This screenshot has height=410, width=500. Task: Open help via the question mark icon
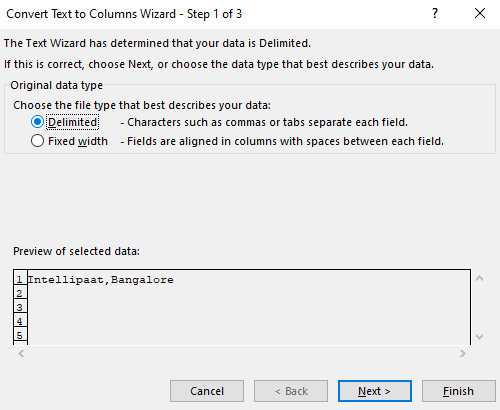pos(435,13)
